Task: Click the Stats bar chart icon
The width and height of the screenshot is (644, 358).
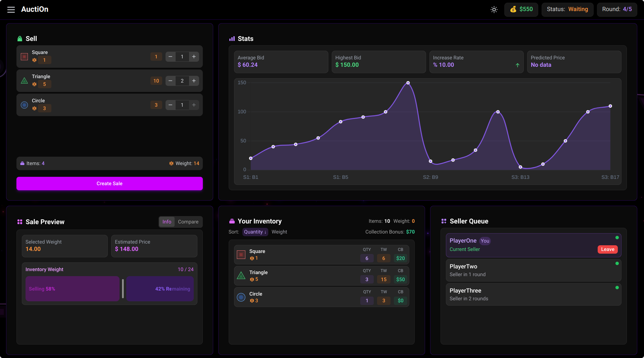Action: tap(232, 39)
